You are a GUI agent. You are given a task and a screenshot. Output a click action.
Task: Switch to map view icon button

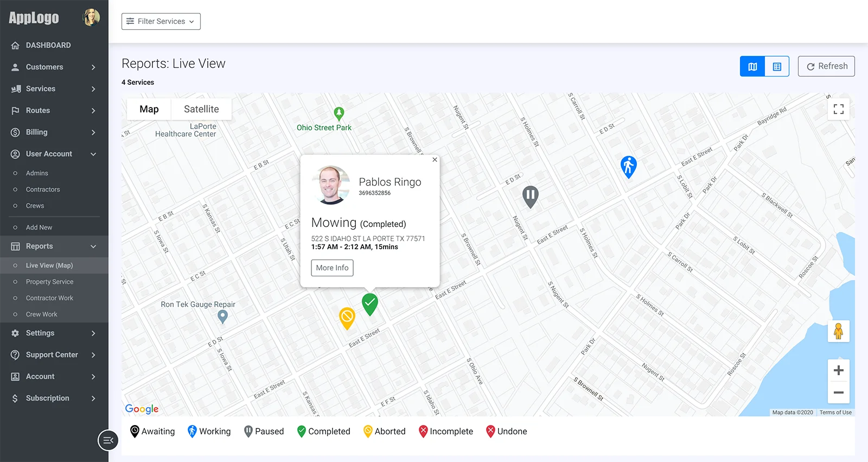tap(752, 66)
